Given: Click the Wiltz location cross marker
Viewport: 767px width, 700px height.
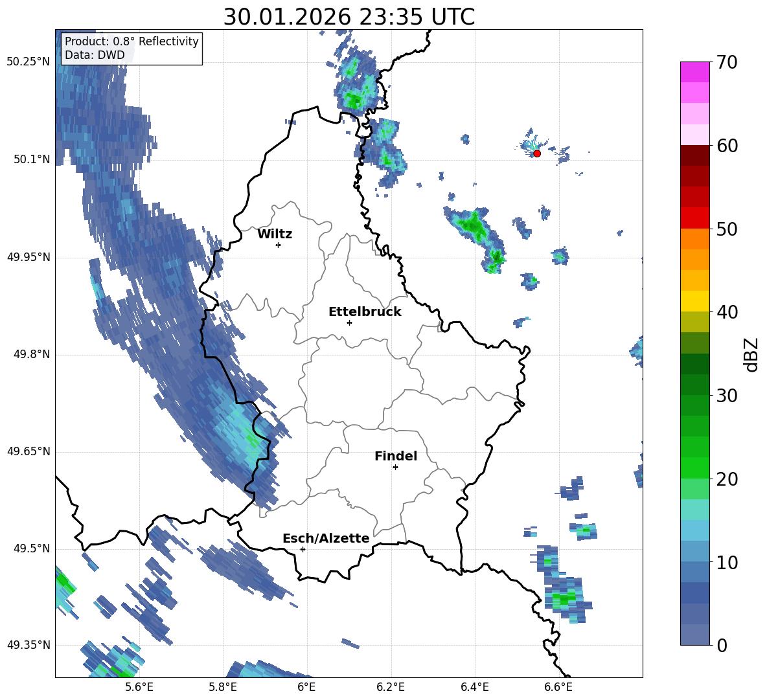Looking at the screenshot, I should [279, 245].
